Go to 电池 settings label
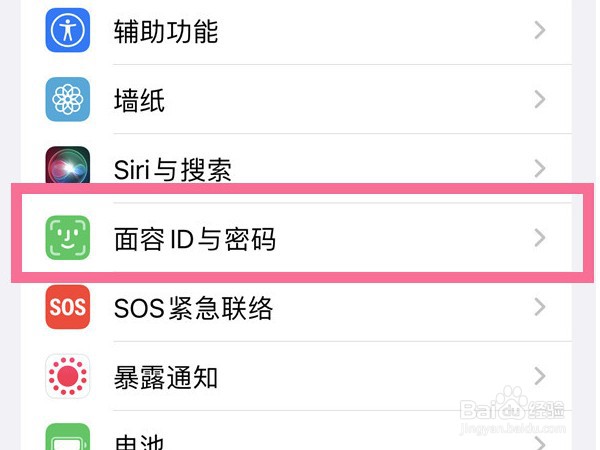This screenshot has width=600, height=450. [139, 440]
